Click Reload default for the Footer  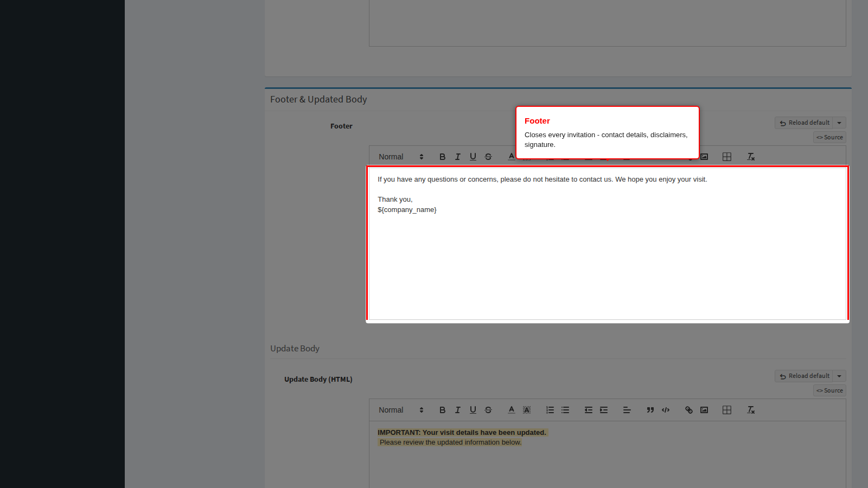(804, 123)
